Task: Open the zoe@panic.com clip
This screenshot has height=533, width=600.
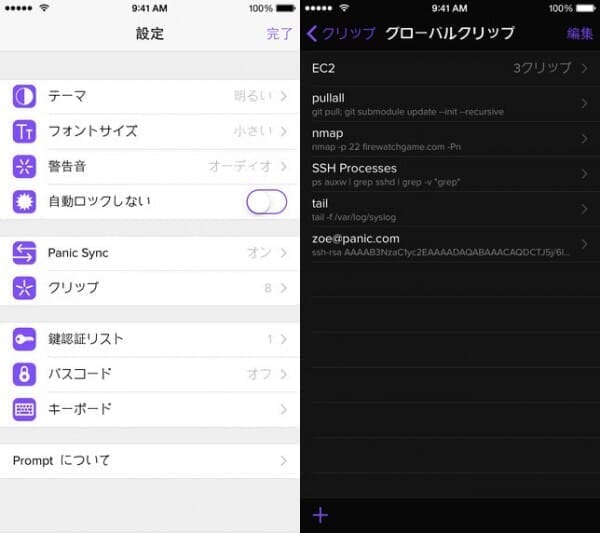Action: coord(450,244)
